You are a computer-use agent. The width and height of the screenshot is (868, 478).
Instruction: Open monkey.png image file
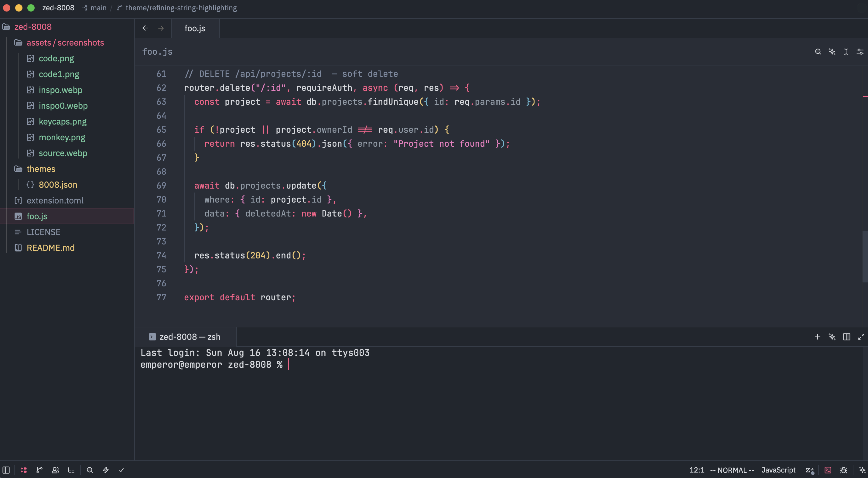(x=67, y=137)
